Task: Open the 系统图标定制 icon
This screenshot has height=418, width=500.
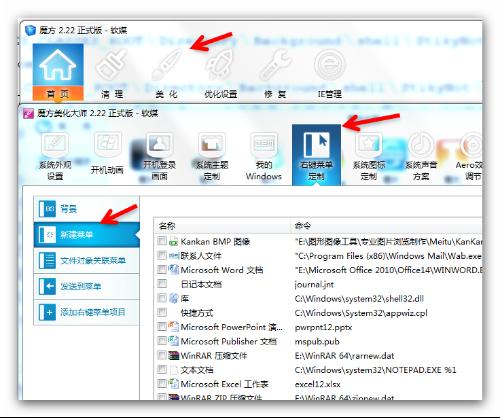Action: pyautogui.click(x=369, y=156)
